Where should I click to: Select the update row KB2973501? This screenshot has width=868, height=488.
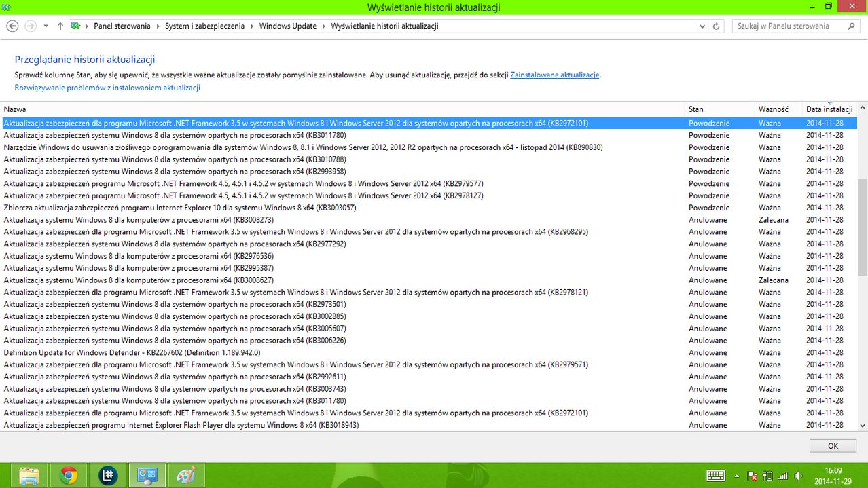coord(429,304)
